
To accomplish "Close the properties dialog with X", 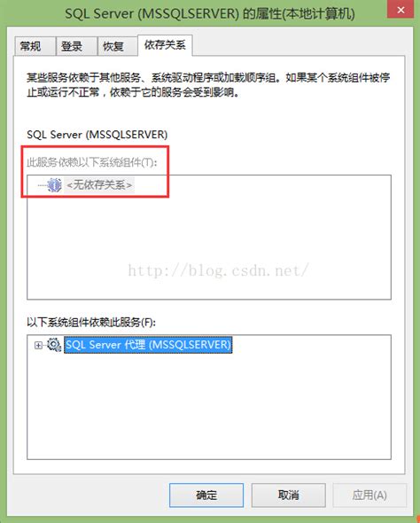I will pyautogui.click(x=401, y=10).
